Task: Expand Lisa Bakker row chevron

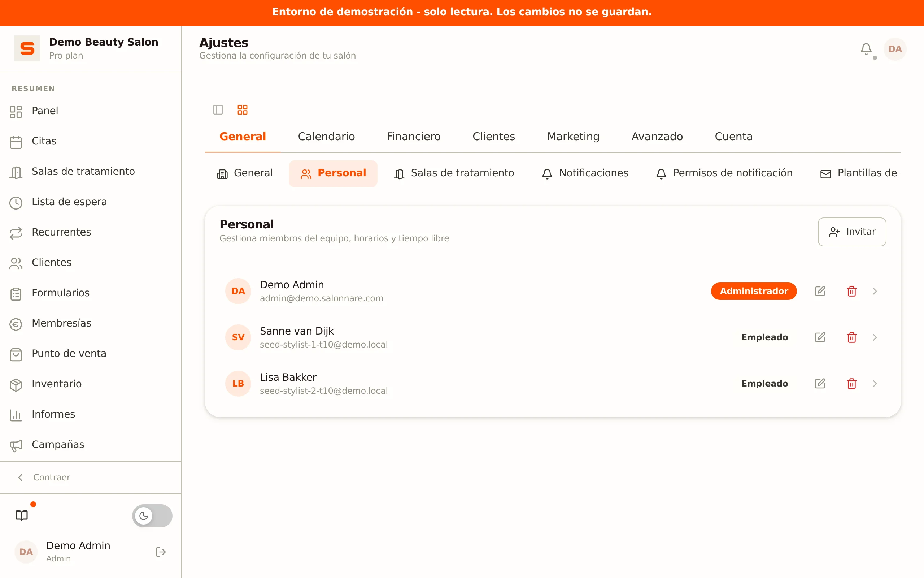Action: 875,384
